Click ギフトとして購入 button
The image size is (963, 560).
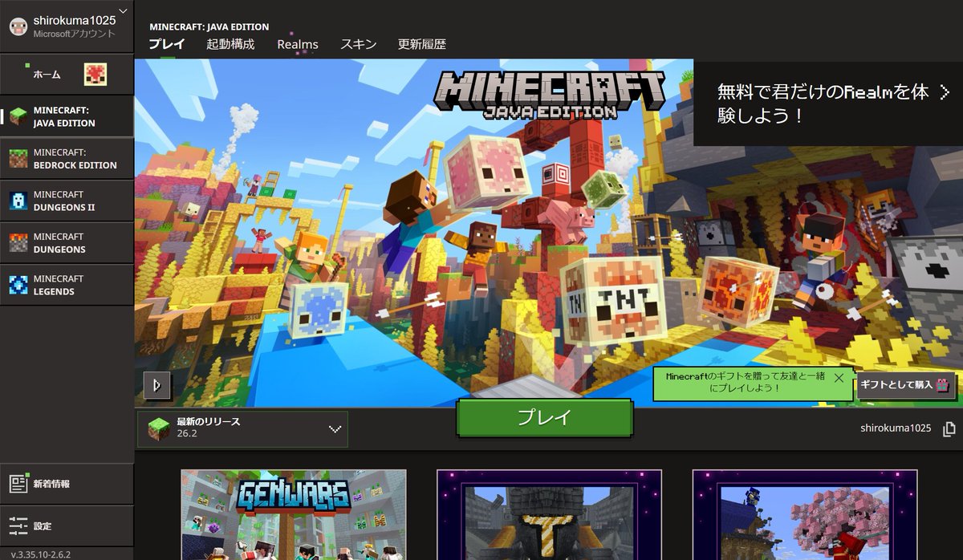907,385
